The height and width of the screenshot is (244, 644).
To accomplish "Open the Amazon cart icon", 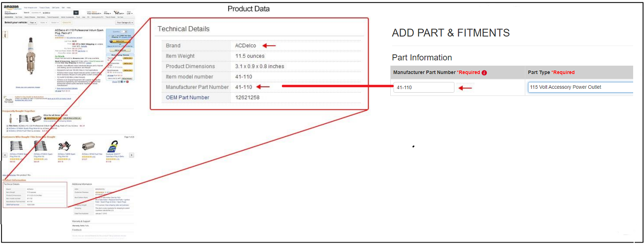I will (x=118, y=12).
